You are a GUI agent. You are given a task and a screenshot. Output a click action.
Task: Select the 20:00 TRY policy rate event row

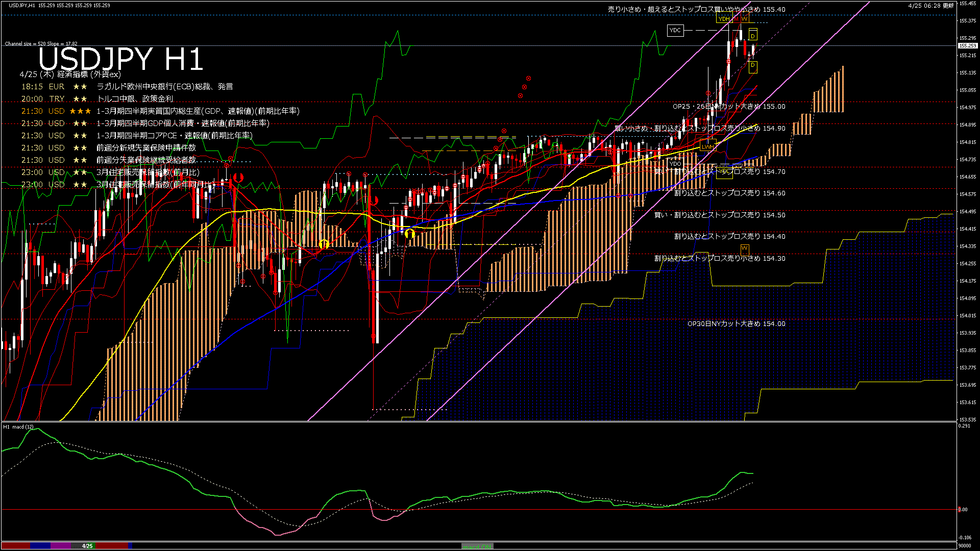tap(97, 99)
